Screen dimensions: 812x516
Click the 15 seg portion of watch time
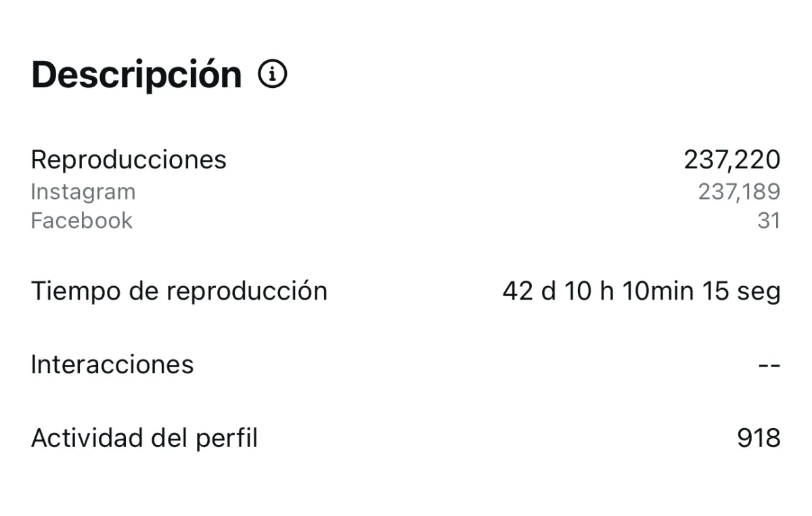(742, 291)
